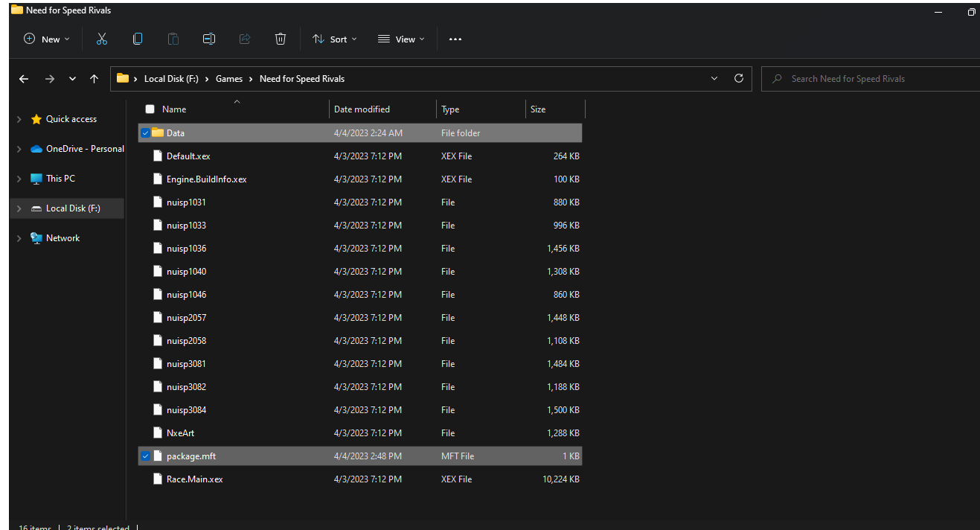
Task: Click the first breadcrumb chevron after folder icon
Action: pyautogui.click(x=136, y=79)
